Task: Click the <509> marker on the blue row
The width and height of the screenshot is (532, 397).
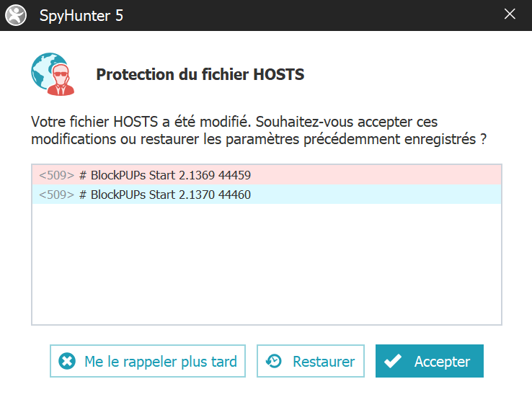Action: pyautogui.click(x=56, y=195)
